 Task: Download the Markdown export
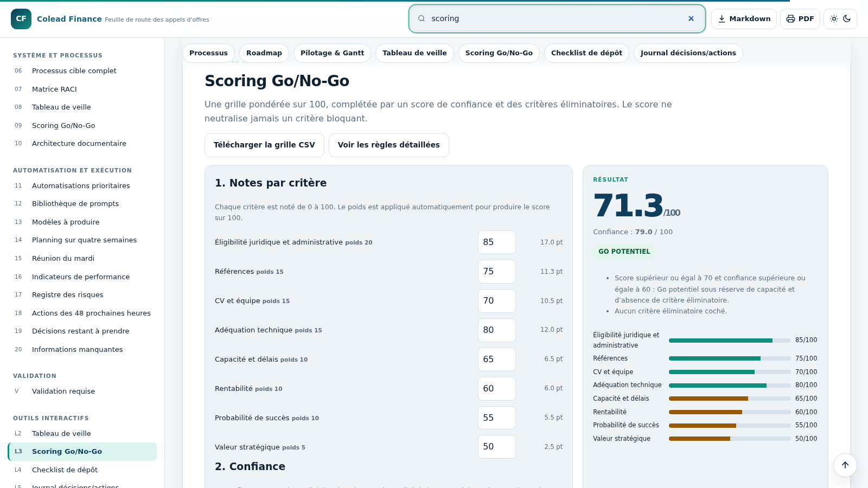click(x=744, y=19)
